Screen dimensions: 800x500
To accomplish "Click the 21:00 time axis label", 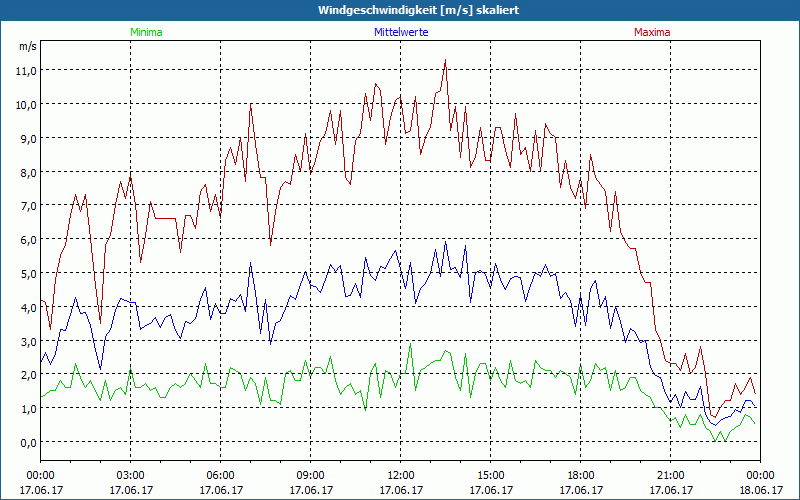I will point(670,475).
